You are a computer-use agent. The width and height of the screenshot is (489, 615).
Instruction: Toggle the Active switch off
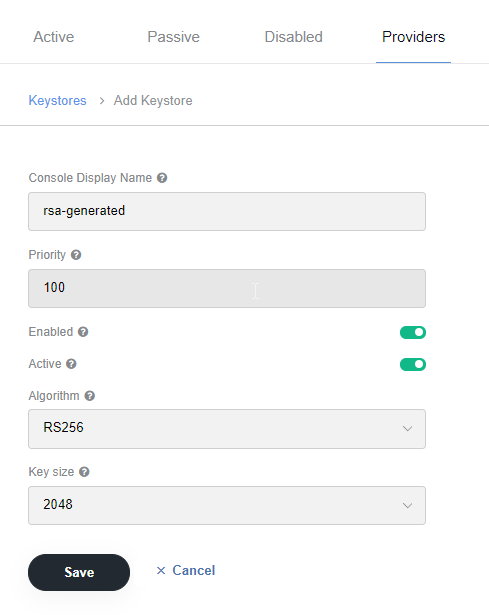tap(413, 364)
